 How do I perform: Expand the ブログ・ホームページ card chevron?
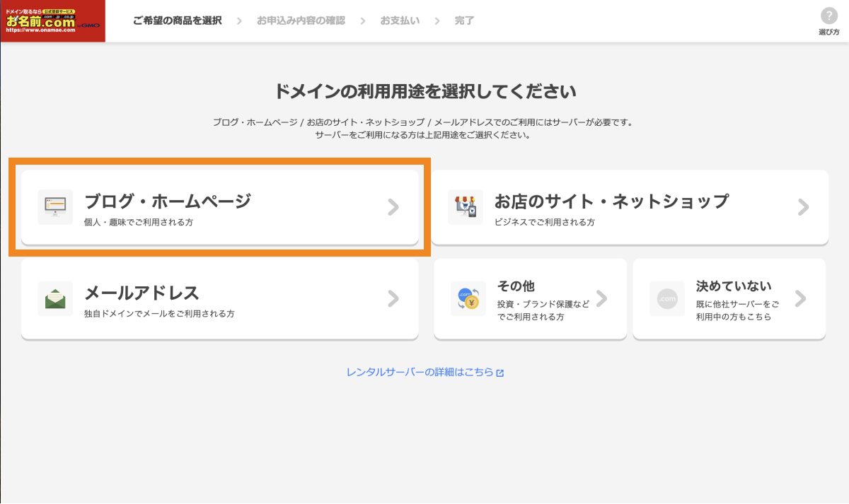click(x=394, y=207)
